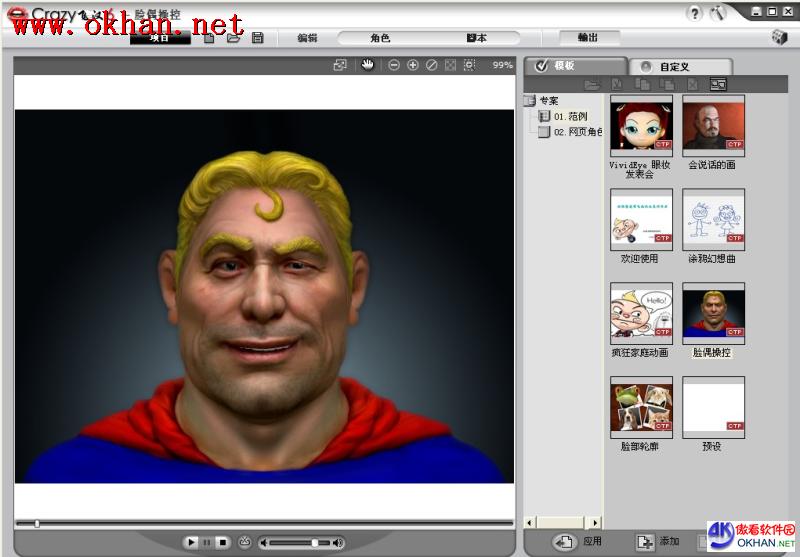This screenshot has width=800, height=557.
Task: Click the 应用 apply button
Action: pyautogui.click(x=578, y=541)
